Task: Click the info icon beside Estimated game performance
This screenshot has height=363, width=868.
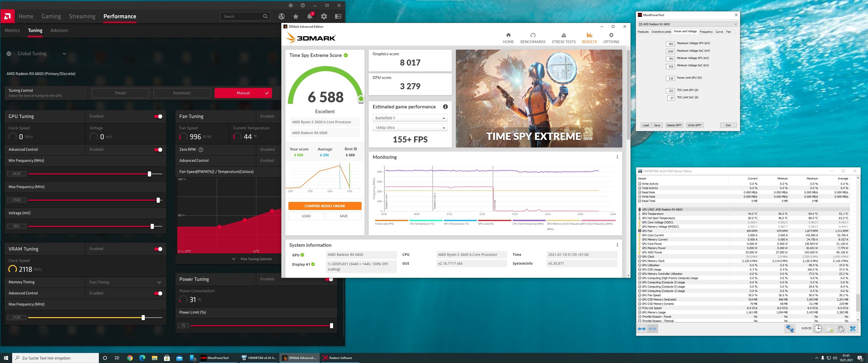Action: pyautogui.click(x=445, y=107)
